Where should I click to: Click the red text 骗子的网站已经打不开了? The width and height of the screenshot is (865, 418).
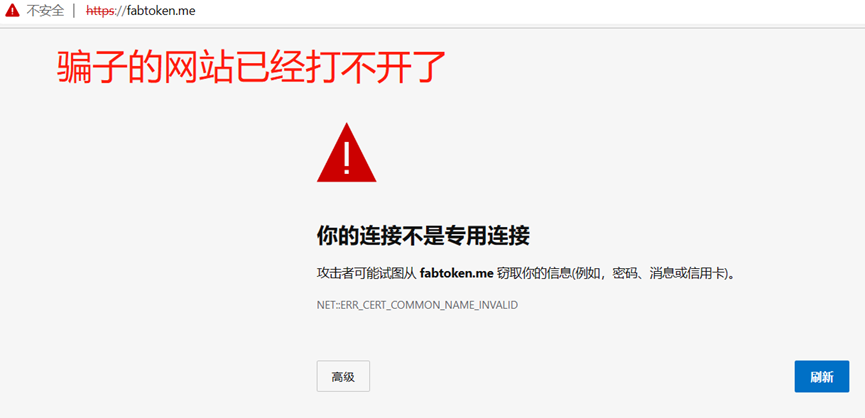click(x=251, y=67)
